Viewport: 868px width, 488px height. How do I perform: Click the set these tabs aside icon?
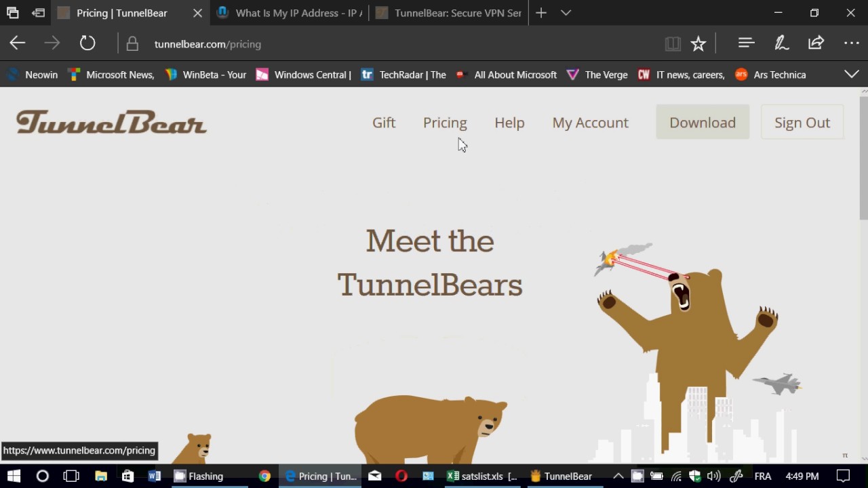click(x=39, y=13)
